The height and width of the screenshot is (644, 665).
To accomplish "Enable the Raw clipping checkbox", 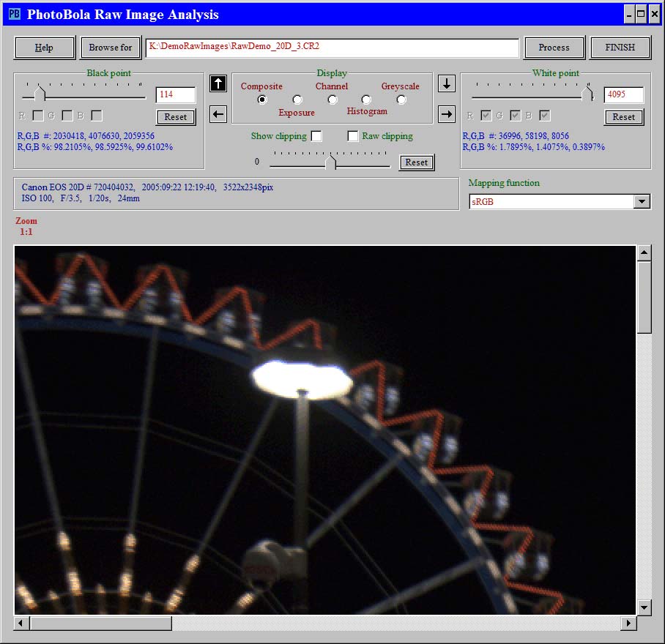I will tap(353, 136).
